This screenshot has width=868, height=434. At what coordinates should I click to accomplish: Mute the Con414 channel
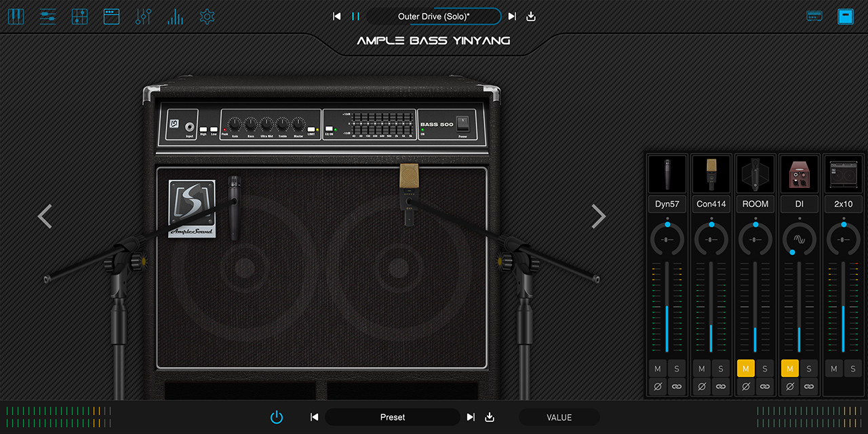click(701, 369)
